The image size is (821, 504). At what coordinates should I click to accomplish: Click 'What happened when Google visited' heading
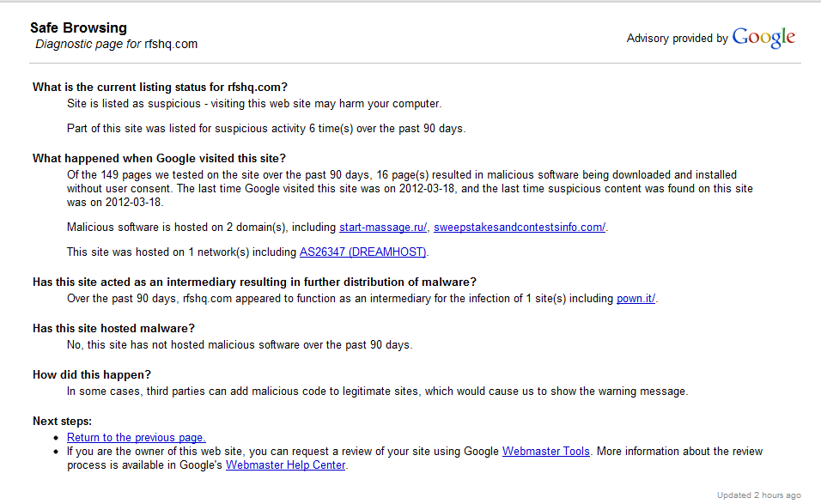click(159, 159)
